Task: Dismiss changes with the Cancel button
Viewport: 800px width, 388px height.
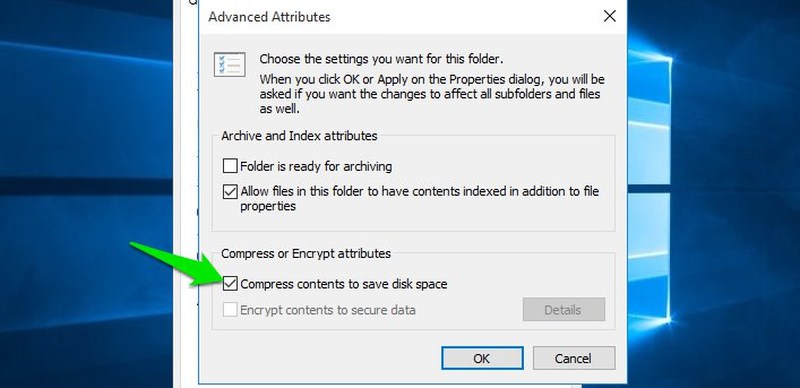Action: 574,358
